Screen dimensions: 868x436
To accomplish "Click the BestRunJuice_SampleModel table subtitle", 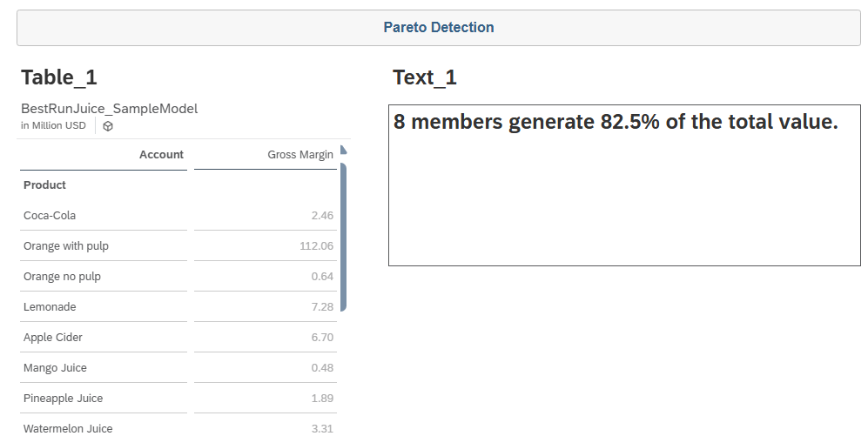I will coord(110,109).
